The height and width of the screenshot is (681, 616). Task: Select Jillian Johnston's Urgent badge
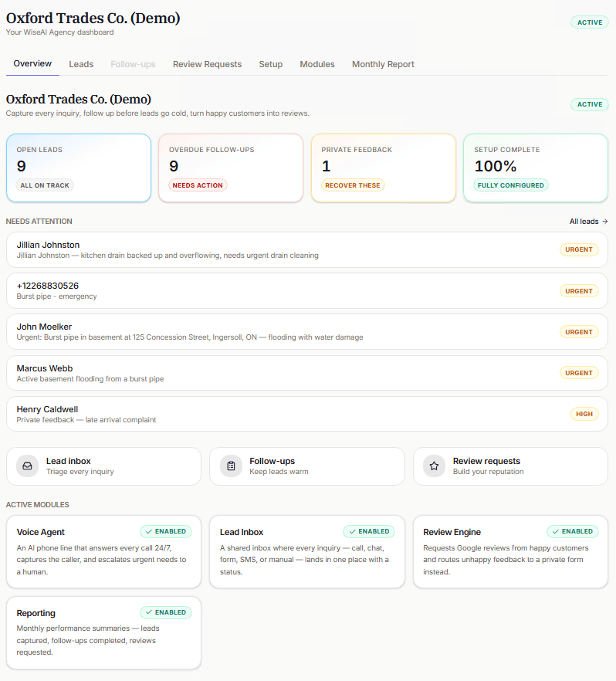pos(579,249)
